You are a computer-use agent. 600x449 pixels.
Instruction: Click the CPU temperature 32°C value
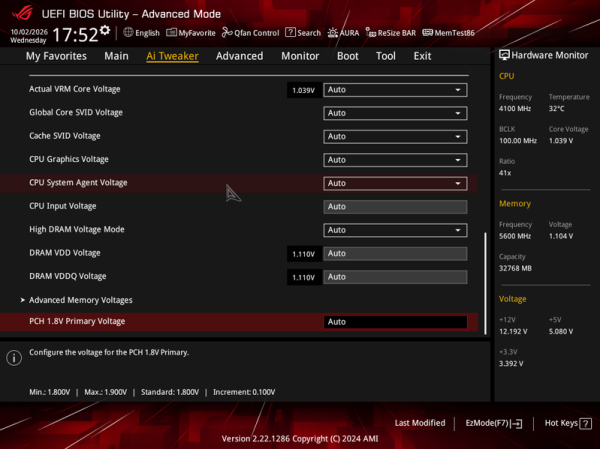[556, 109]
